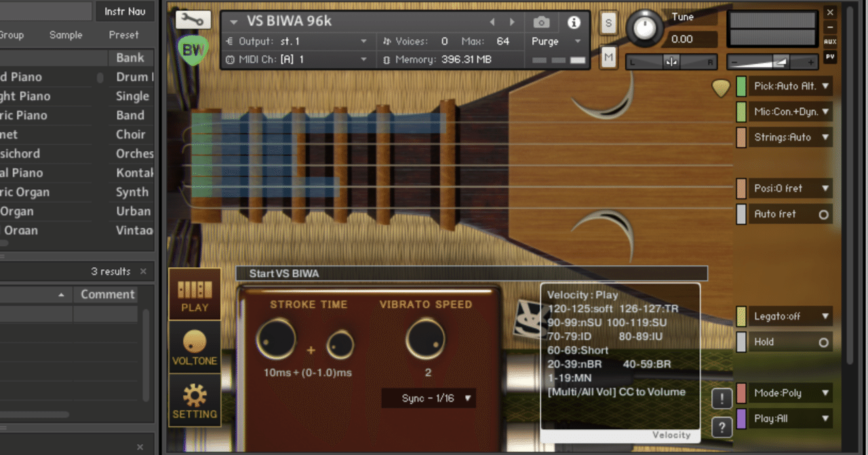
Task: Click the pan L/R slider
Action: pos(671,62)
